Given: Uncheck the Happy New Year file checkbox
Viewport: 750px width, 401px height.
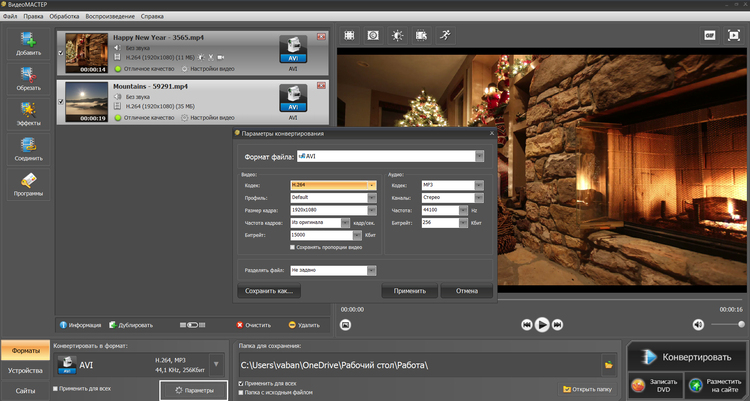Looking at the screenshot, I should (x=61, y=53).
